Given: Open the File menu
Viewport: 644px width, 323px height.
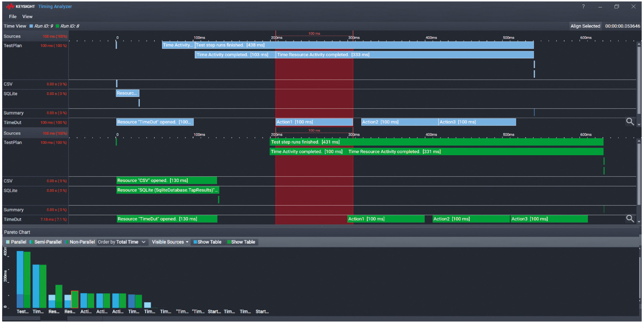Looking at the screenshot, I should click(13, 16).
